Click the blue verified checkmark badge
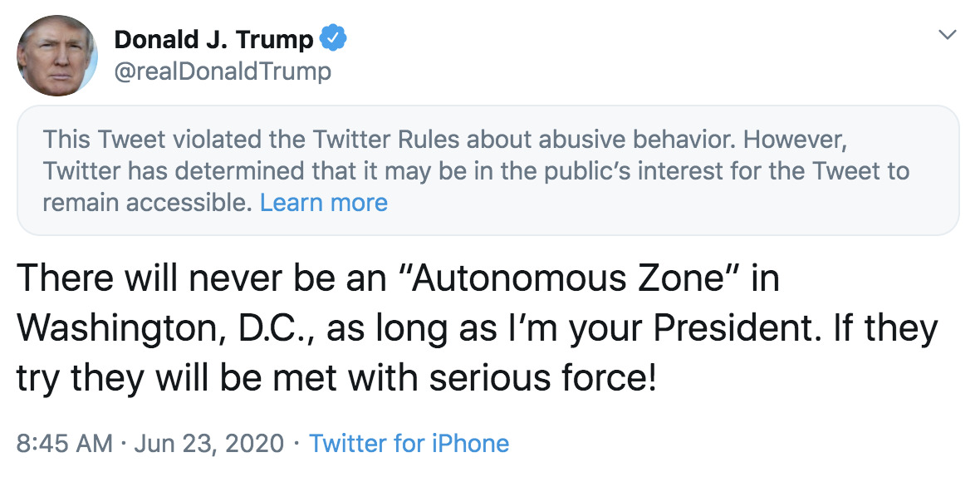Viewport: 980px width, 482px height. tap(334, 38)
